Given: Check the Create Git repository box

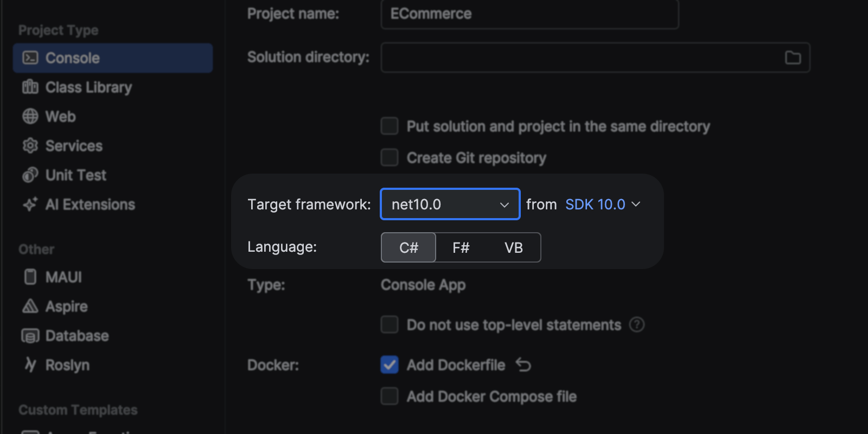Looking at the screenshot, I should pos(390,157).
